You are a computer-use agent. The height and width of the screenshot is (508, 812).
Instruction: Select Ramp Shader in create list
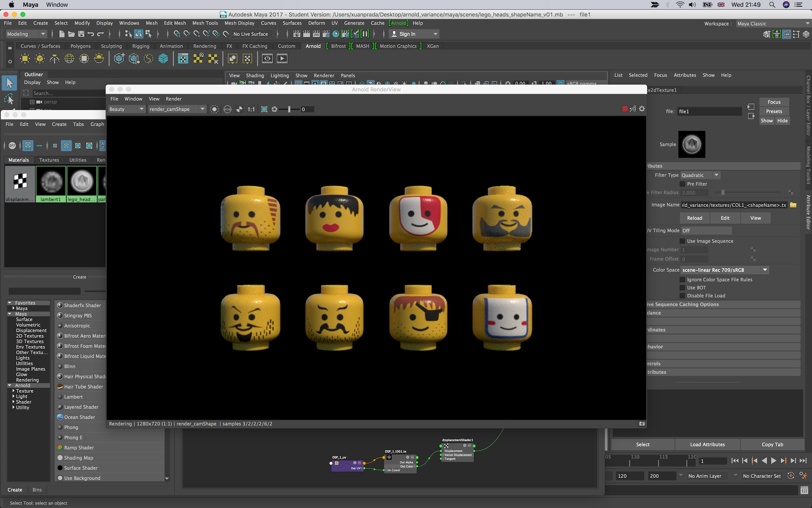[79, 447]
